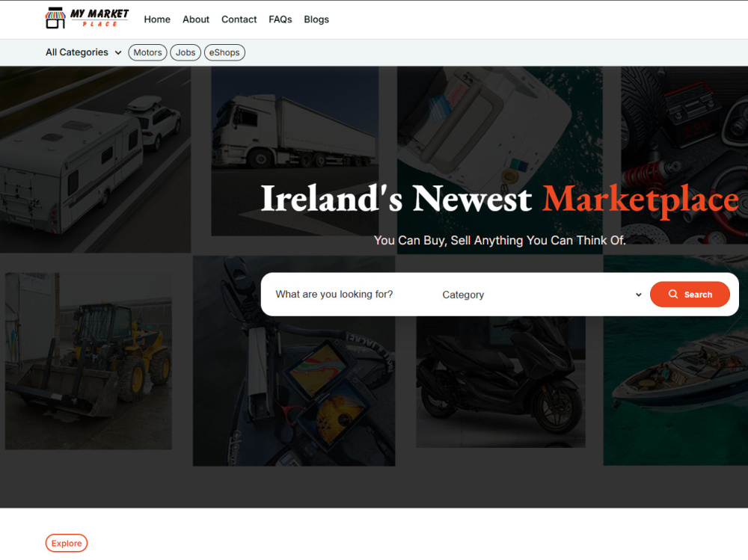Image resolution: width=748 pixels, height=560 pixels.
Task: Focus the 'What are you looking for?' field
Action: pos(351,295)
